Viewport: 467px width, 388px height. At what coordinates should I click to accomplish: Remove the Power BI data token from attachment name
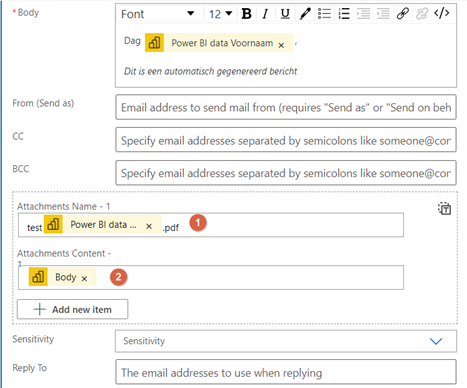(149, 226)
